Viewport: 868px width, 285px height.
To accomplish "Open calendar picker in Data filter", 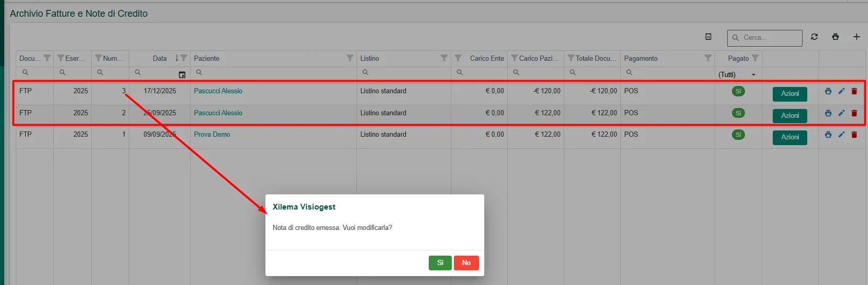I will pyautogui.click(x=182, y=75).
